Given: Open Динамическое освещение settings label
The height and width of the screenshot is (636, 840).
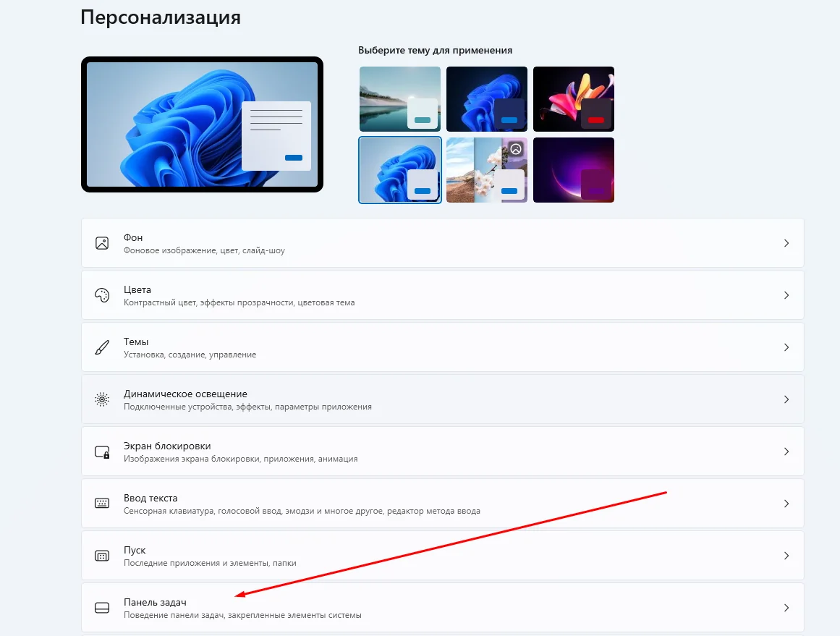Looking at the screenshot, I should tap(185, 394).
